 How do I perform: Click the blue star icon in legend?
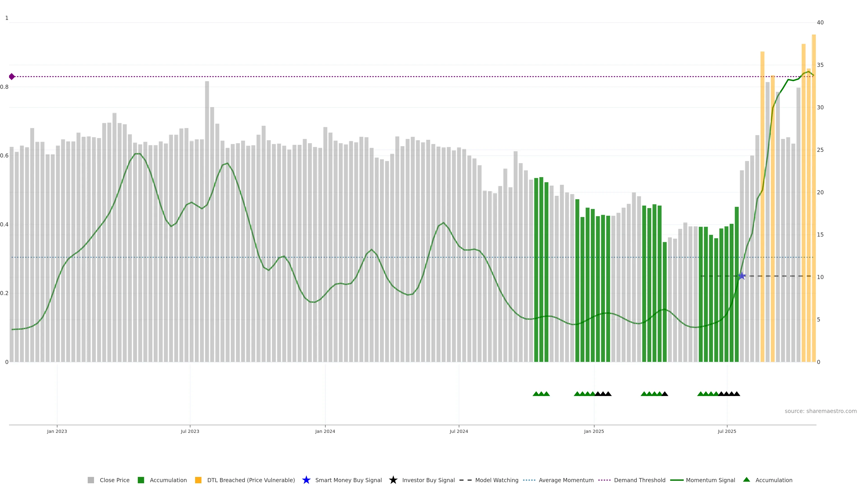(306, 480)
